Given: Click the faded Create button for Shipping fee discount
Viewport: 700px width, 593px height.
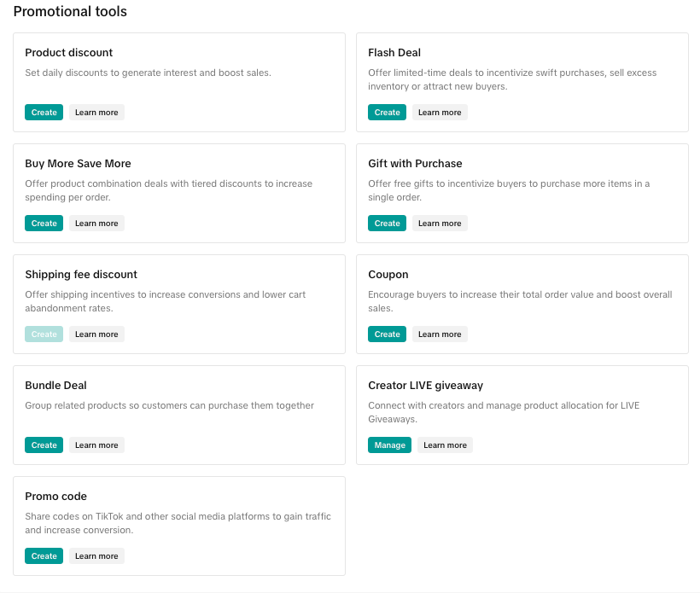Looking at the screenshot, I should pyautogui.click(x=44, y=334).
